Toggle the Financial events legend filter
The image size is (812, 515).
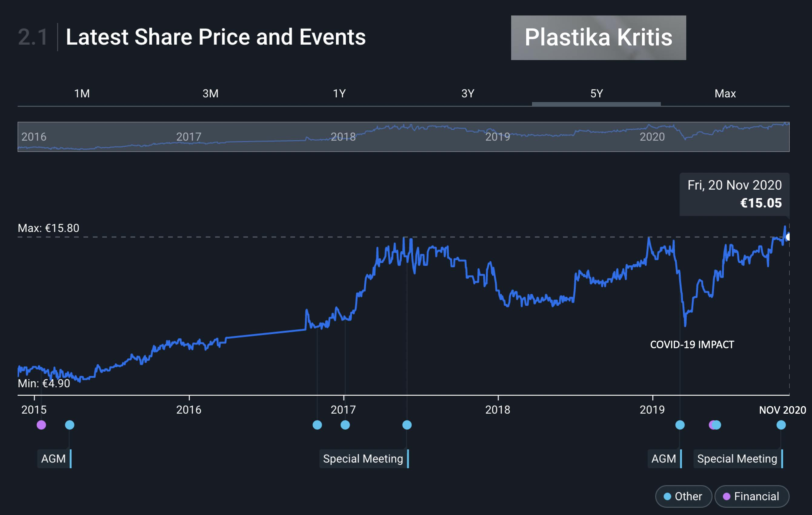[752, 496]
